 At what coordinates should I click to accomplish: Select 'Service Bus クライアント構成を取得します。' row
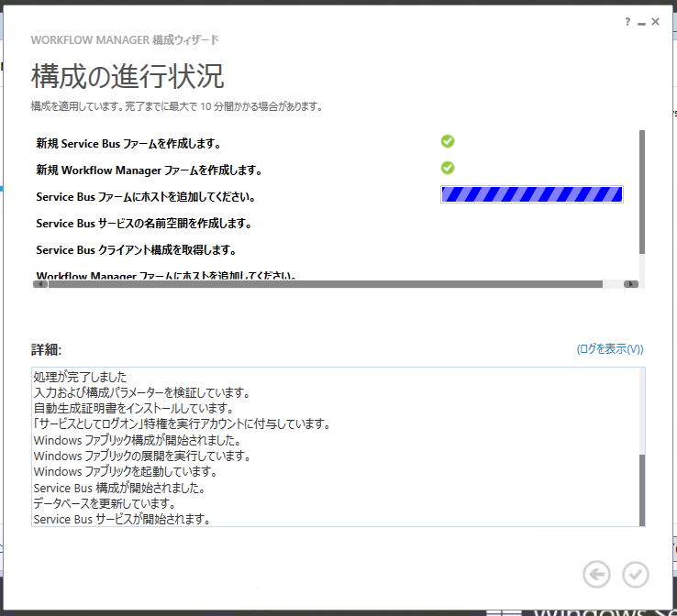pos(136,250)
